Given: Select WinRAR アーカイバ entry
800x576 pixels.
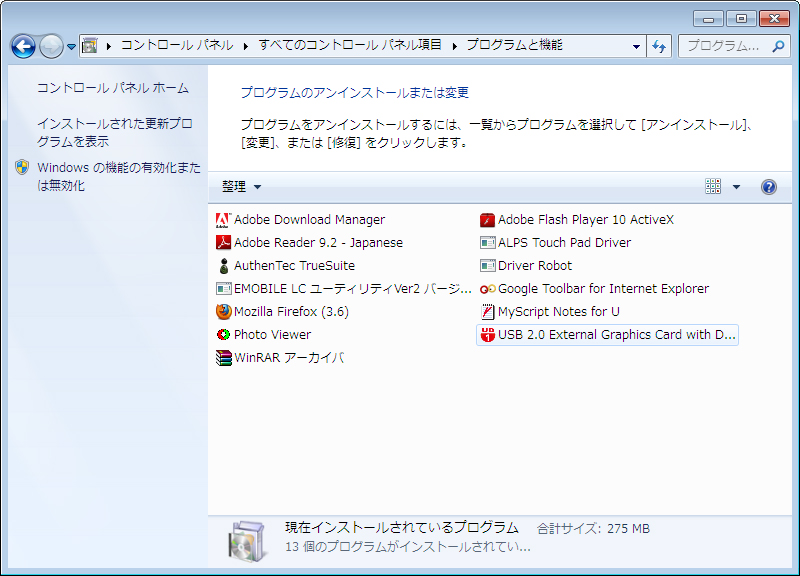Looking at the screenshot, I should coord(280,358).
